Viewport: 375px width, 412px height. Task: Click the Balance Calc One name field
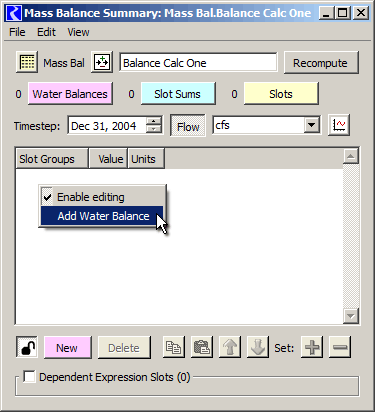click(x=198, y=62)
